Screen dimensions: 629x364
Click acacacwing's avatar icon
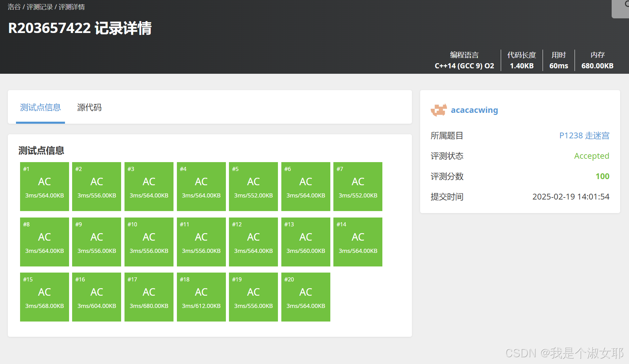[438, 110]
